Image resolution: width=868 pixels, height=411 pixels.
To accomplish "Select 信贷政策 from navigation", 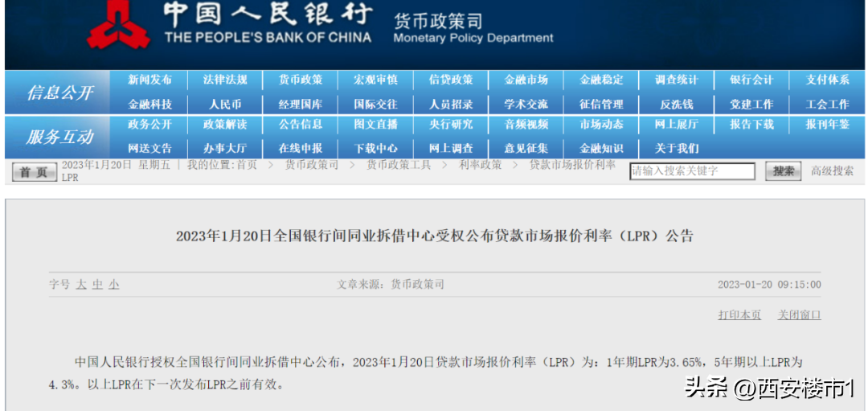I will click(451, 80).
